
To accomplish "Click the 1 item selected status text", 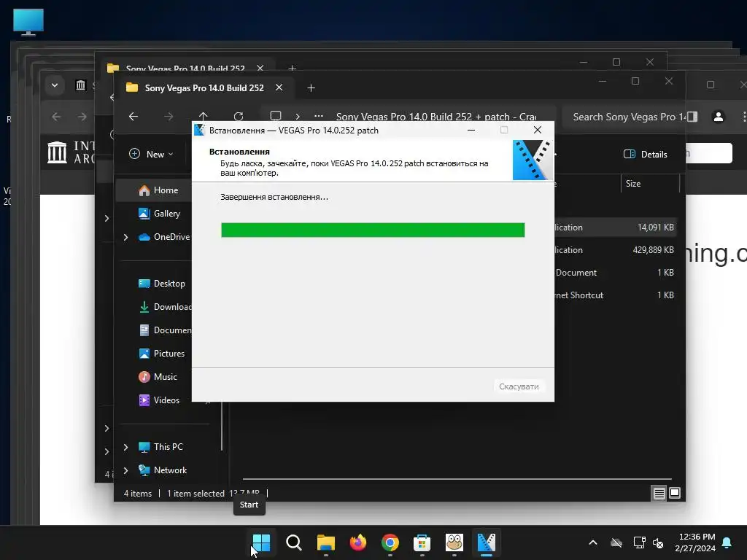I will tap(196, 494).
